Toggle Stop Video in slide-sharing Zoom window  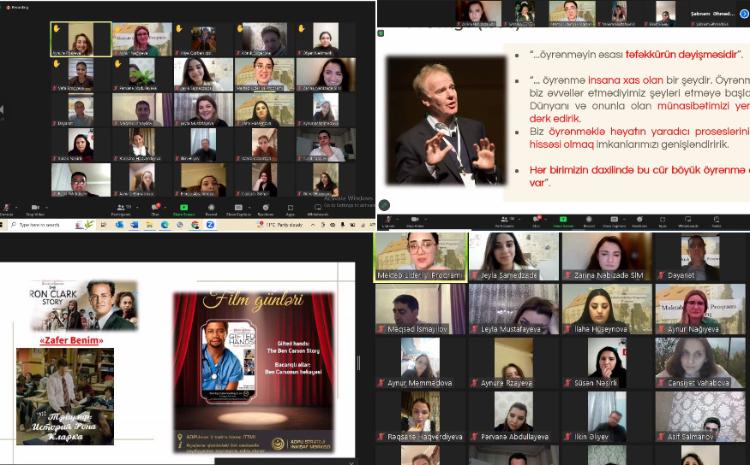pos(415,218)
